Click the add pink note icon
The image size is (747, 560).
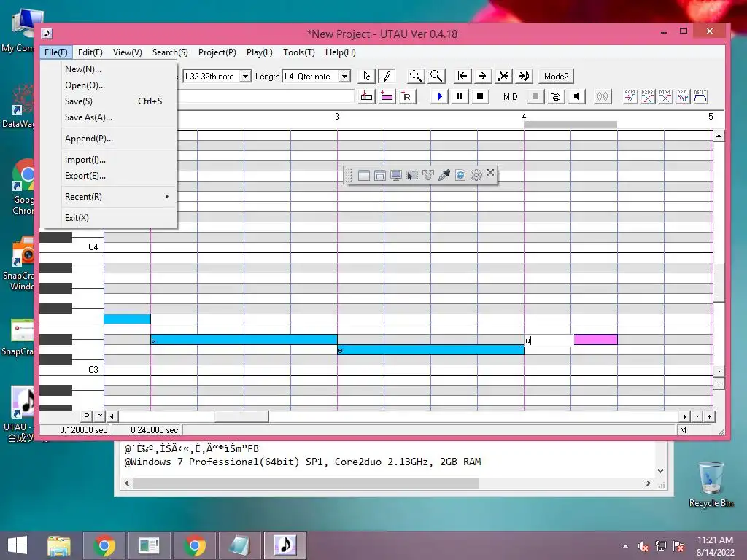(x=387, y=97)
